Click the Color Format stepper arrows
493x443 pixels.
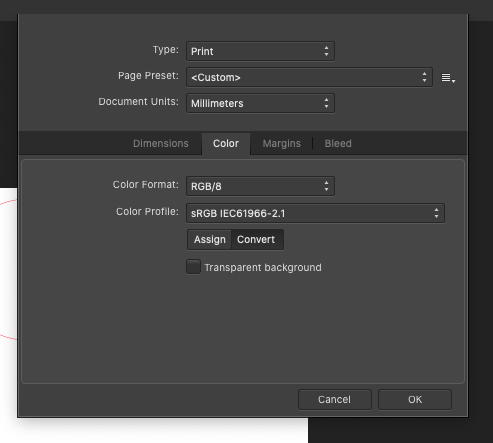pos(326,186)
